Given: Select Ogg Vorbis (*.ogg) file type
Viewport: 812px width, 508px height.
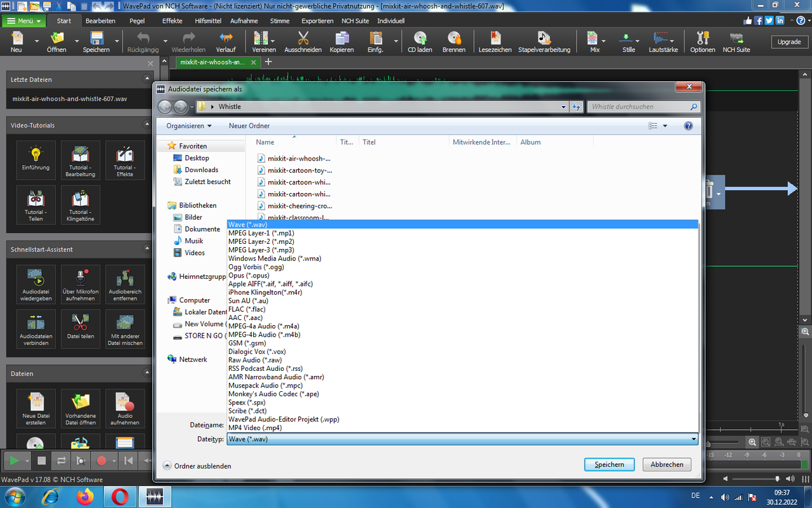Looking at the screenshot, I should click(x=462, y=267).
